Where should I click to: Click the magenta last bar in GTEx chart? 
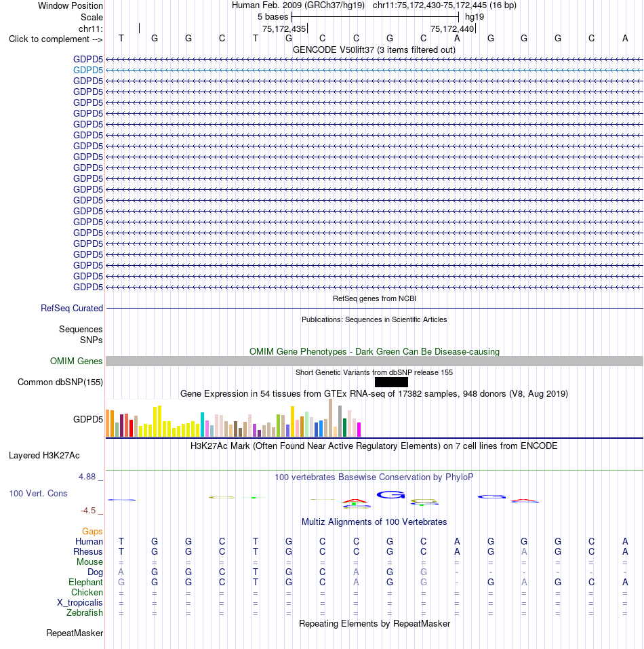tap(359, 430)
